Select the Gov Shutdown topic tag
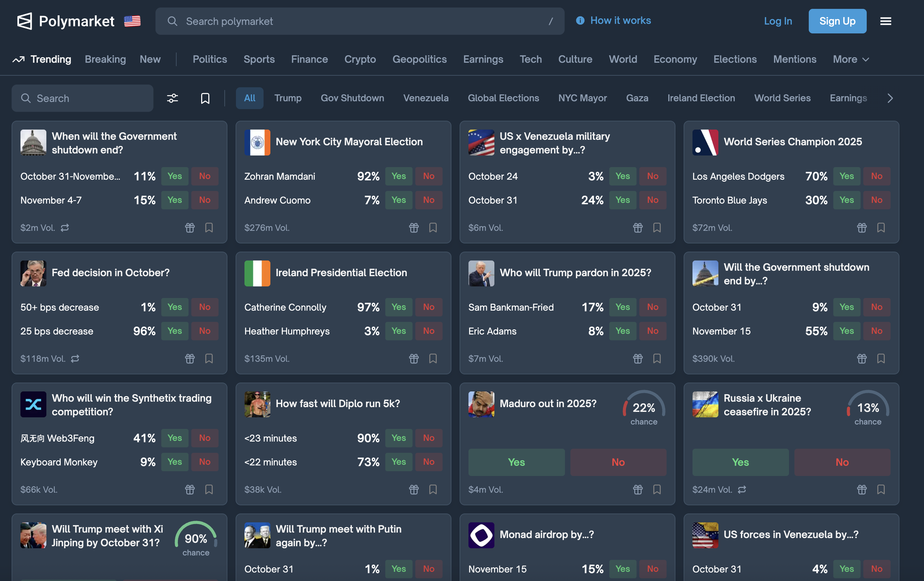This screenshot has height=581, width=924. click(352, 98)
